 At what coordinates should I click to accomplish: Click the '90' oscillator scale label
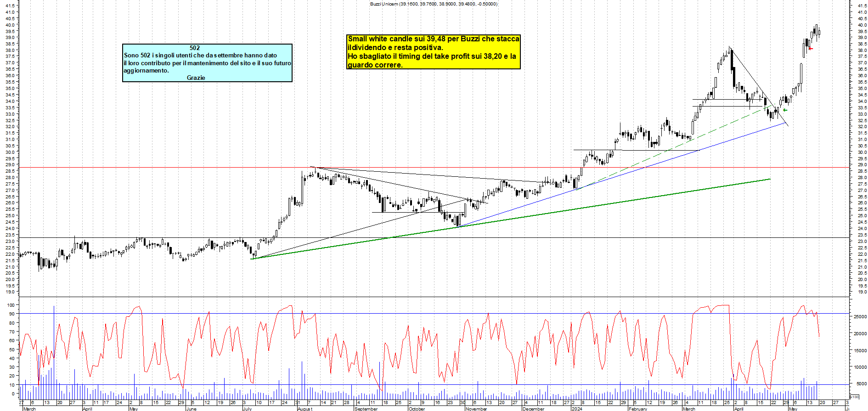12,314
